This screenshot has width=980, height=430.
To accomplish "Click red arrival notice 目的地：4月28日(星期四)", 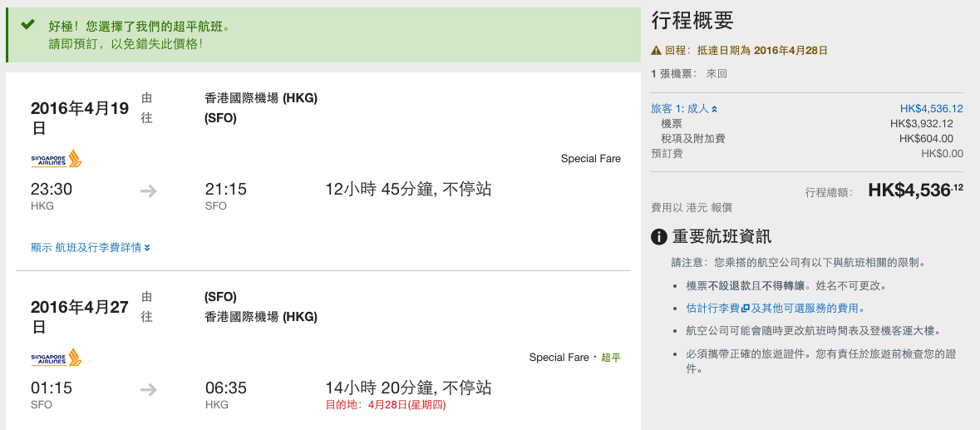I will (386, 404).
